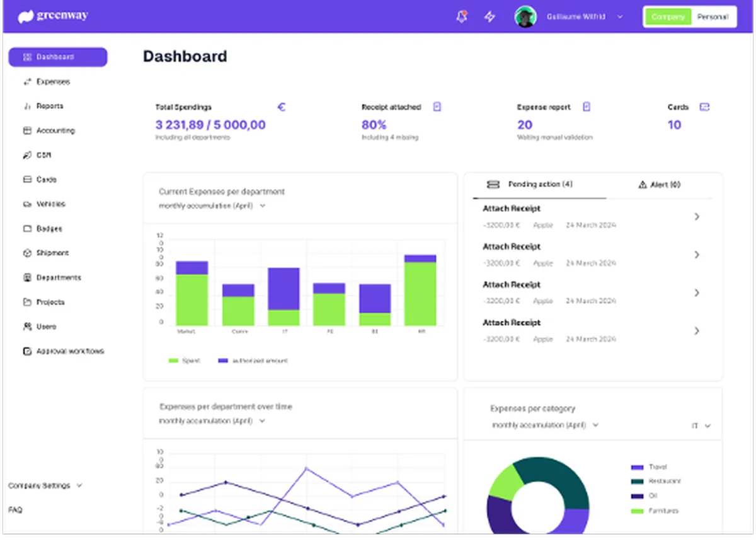The image size is (756, 556).
Task: Click the green Spent legend swatch
Action: pyautogui.click(x=173, y=361)
